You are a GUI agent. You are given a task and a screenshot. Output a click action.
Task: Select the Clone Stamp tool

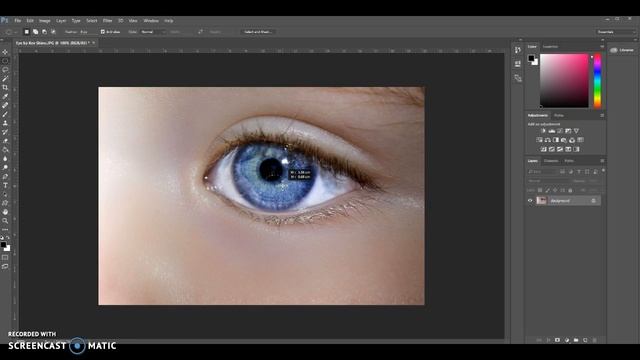(x=5, y=123)
